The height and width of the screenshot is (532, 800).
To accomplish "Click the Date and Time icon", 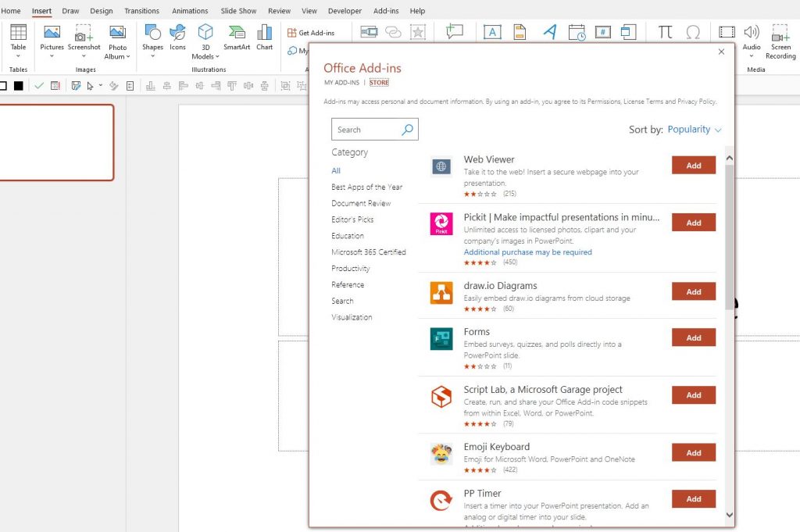I will [x=577, y=32].
